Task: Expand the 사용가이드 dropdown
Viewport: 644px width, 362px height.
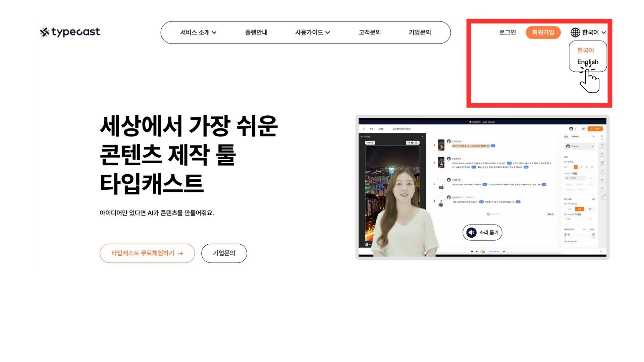Action: pos(313,33)
